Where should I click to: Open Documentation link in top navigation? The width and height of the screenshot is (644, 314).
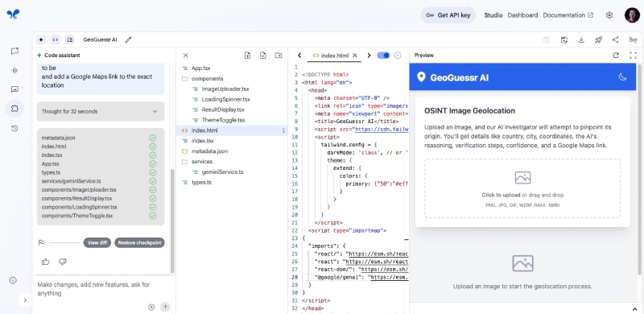pos(568,15)
